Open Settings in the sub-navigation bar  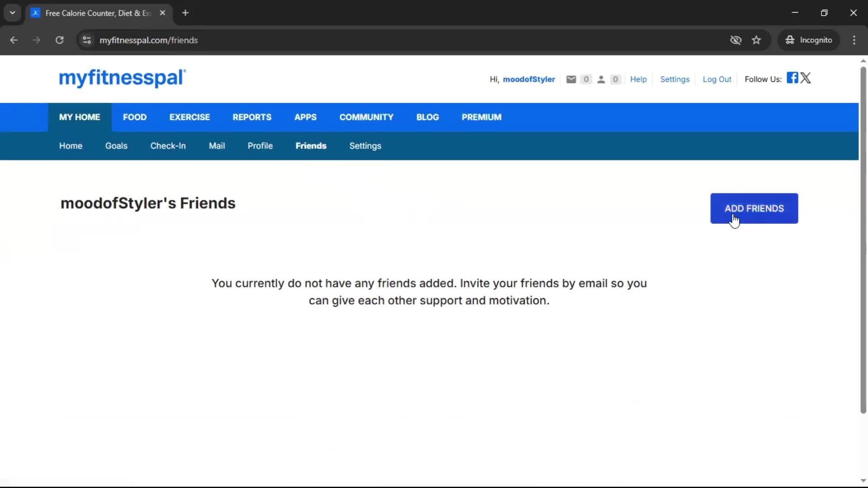[x=365, y=146]
